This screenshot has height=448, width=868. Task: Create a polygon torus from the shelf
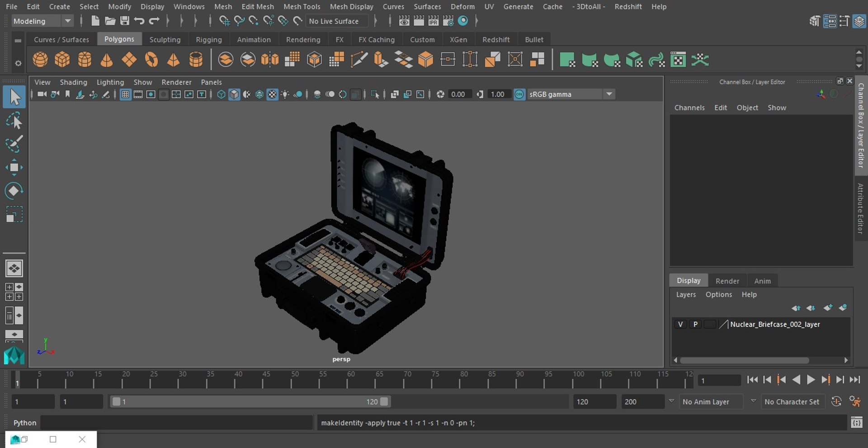coord(151,60)
